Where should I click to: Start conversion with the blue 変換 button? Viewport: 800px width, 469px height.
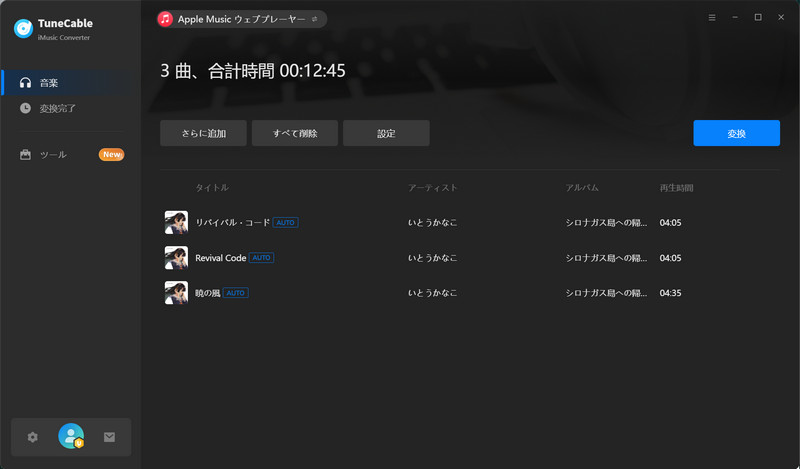point(736,133)
